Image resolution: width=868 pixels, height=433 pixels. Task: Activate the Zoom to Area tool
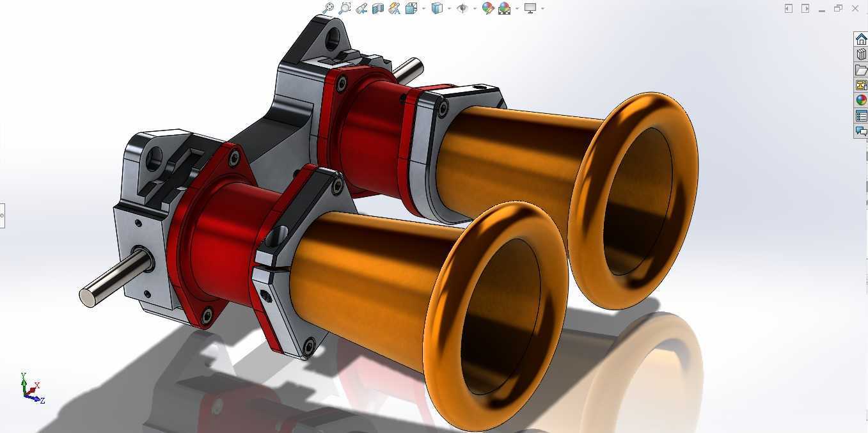pyautogui.click(x=345, y=8)
